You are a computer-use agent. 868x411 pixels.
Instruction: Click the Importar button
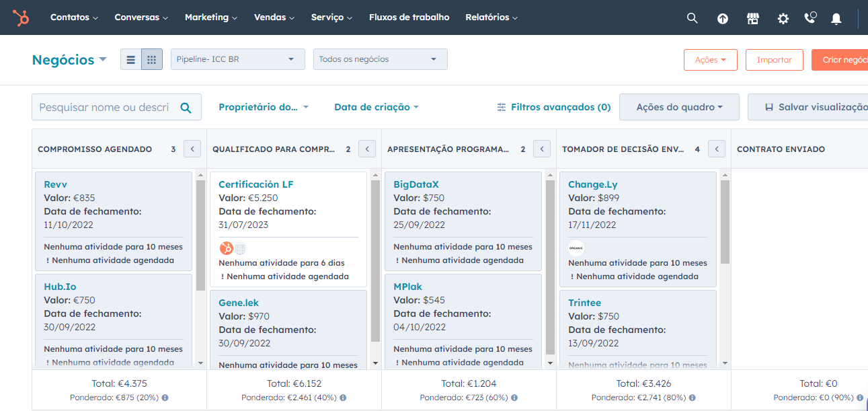(x=774, y=59)
